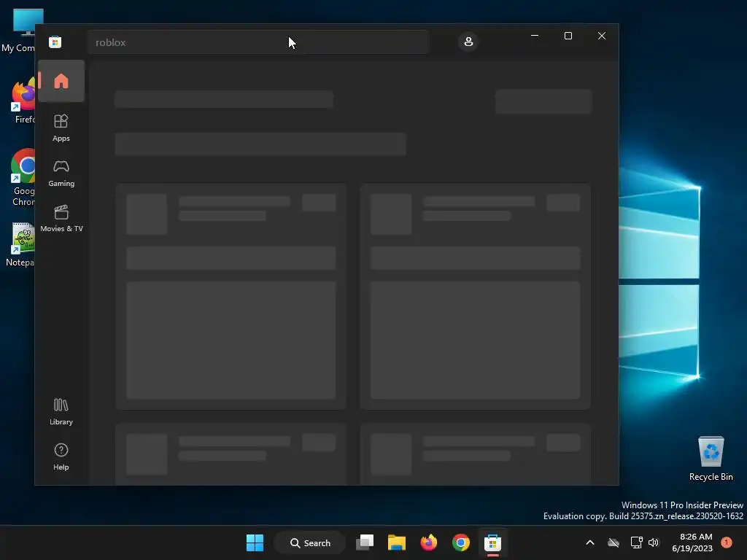Viewport: 747px width, 560px height.
Task: Maximize the Microsoft Store window
Action: [x=568, y=36]
